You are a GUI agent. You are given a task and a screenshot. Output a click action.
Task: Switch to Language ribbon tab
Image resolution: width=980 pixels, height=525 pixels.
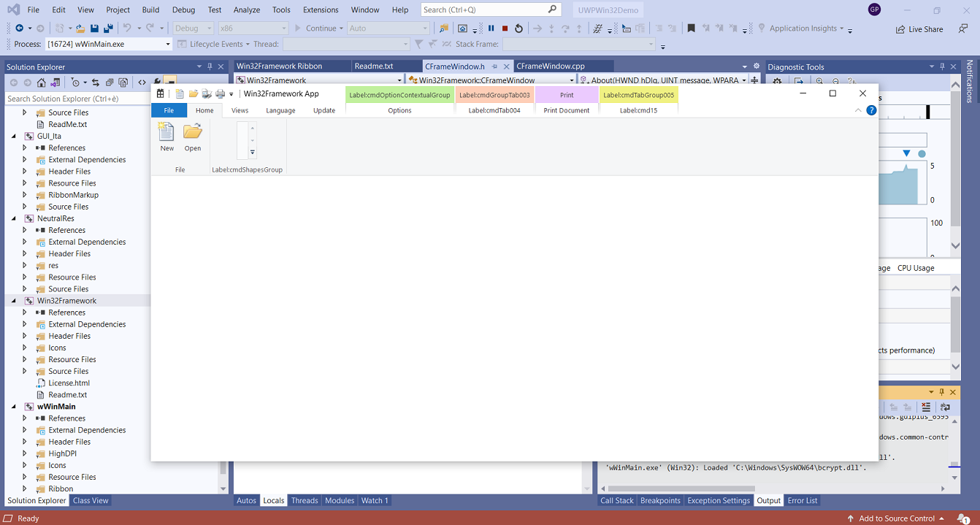tap(280, 110)
